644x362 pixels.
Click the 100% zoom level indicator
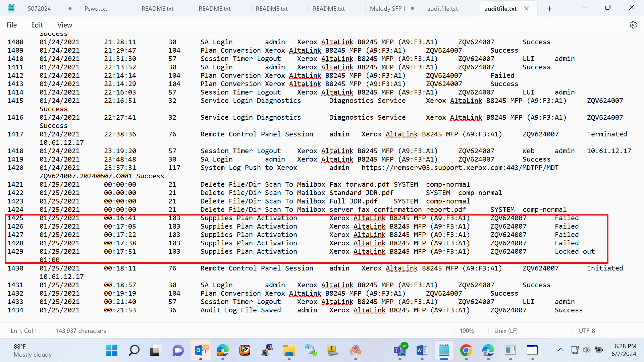(x=467, y=330)
